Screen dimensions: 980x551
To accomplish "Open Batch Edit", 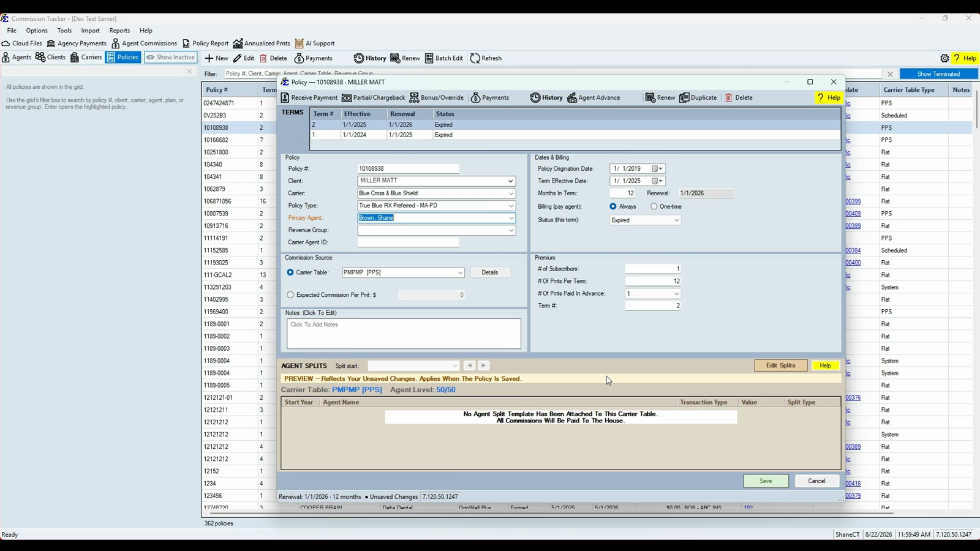I will tap(444, 58).
